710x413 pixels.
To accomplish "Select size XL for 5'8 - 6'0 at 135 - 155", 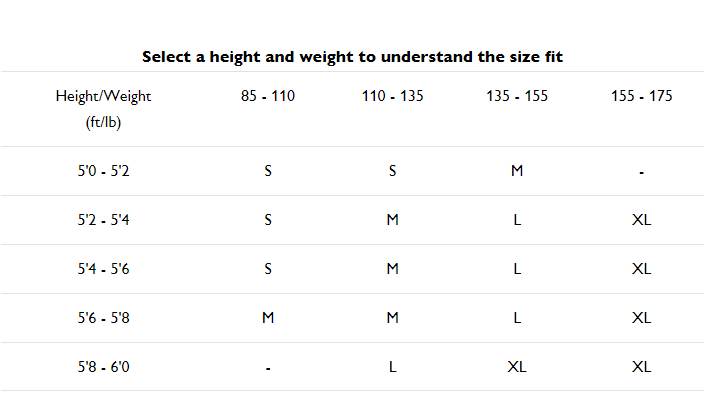I will coord(517,367).
